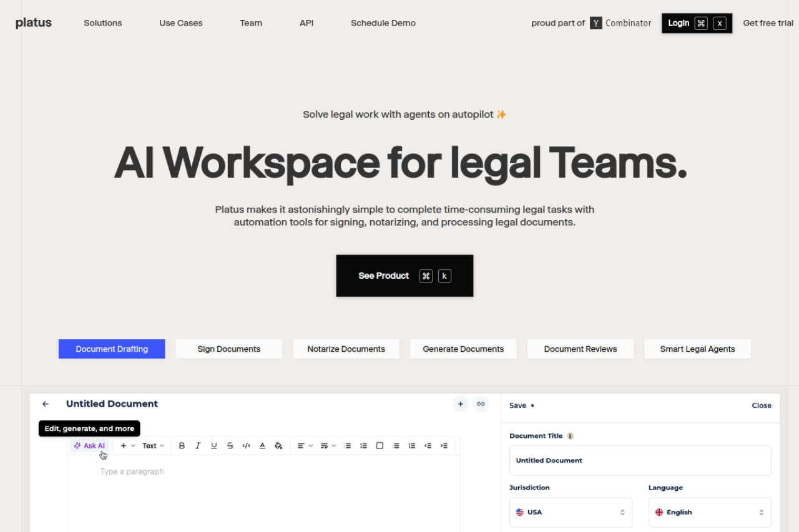
Task: Apply italic formatting
Action: click(x=198, y=446)
